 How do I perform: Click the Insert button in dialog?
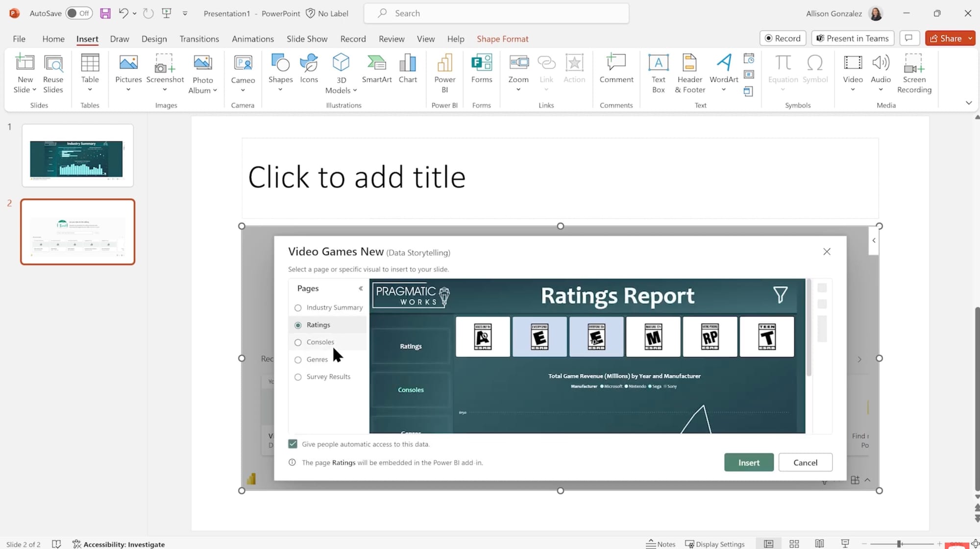click(749, 462)
